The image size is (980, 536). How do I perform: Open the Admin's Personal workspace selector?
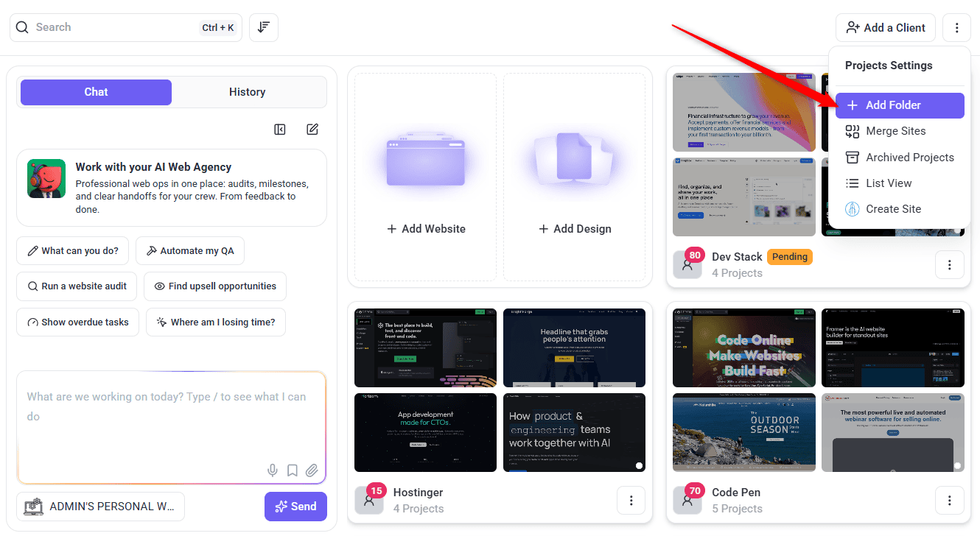100,507
